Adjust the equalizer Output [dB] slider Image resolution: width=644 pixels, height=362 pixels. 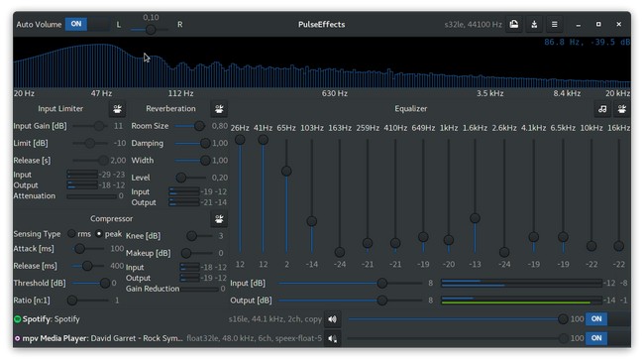click(351, 301)
